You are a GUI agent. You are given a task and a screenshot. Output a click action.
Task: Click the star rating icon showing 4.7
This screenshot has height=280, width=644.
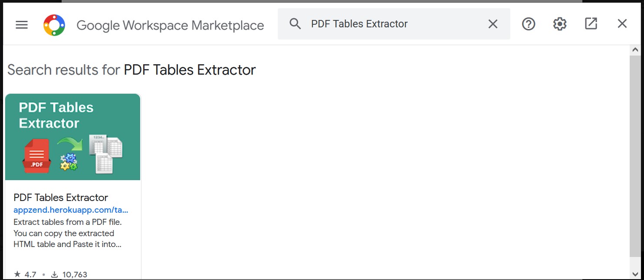click(16, 274)
